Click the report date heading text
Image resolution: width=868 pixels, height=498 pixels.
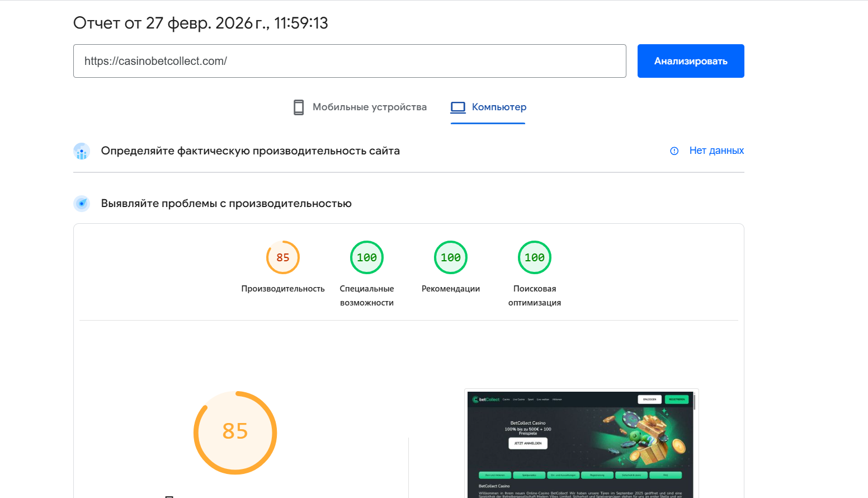pos(201,23)
